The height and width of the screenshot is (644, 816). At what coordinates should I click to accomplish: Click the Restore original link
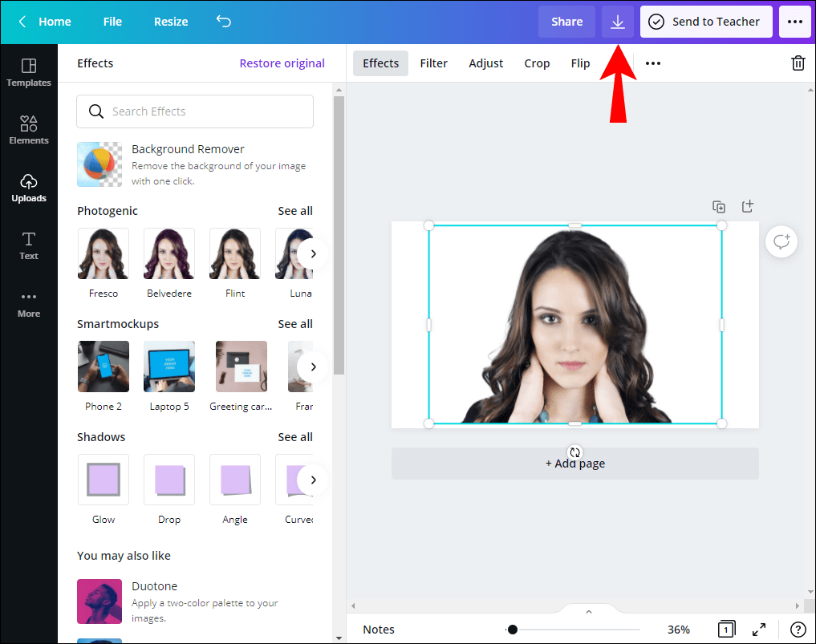coord(282,63)
